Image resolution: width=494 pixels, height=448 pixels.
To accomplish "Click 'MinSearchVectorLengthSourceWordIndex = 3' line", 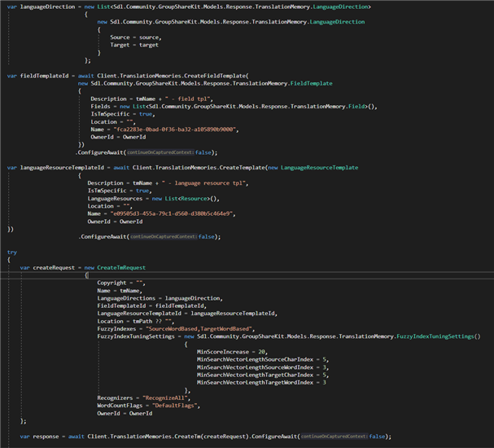I will point(263,367).
